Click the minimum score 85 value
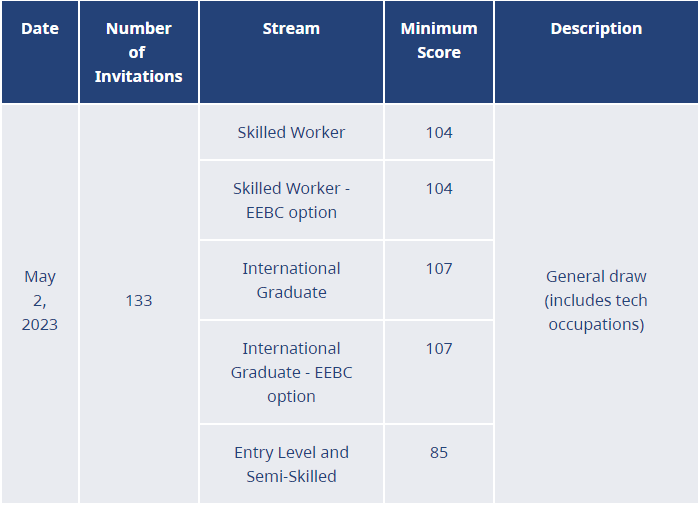Image resolution: width=700 pixels, height=505 pixels. pos(438,452)
